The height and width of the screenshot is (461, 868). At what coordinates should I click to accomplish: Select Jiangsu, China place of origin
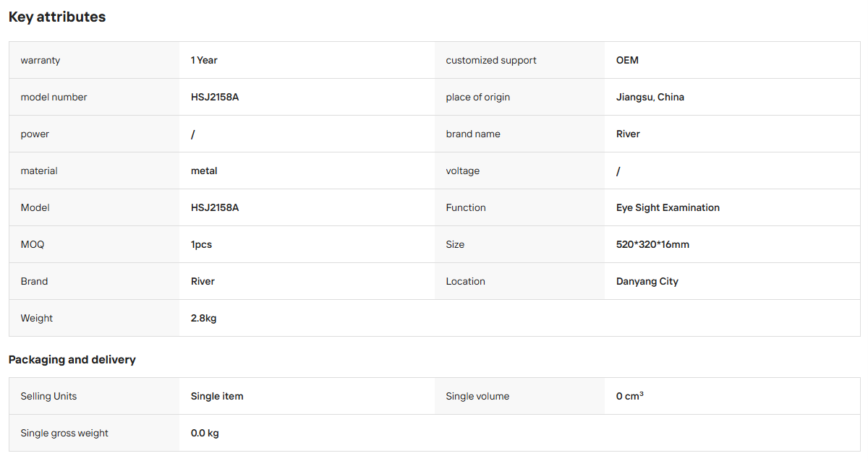pyautogui.click(x=650, y=97)
